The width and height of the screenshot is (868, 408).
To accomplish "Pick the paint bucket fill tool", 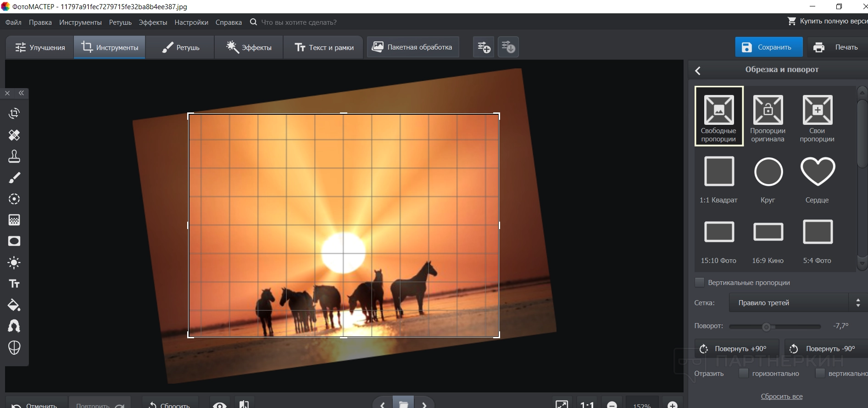I will point(14,305).
